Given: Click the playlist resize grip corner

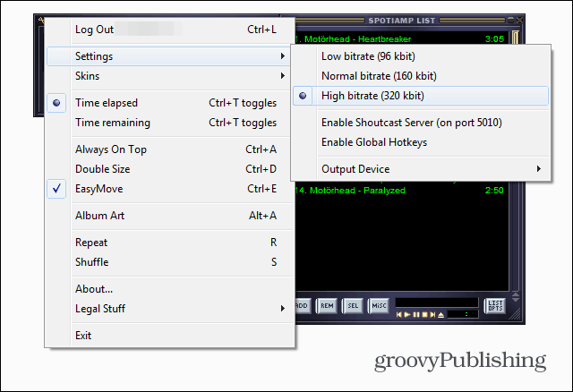Looking at the screenshot, I should click(516, 314).
